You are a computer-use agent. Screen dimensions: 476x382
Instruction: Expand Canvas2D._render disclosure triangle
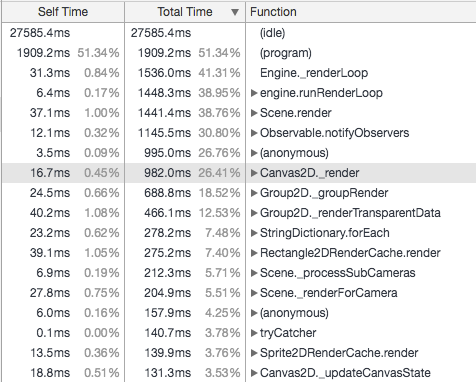(x=254, y=173)
